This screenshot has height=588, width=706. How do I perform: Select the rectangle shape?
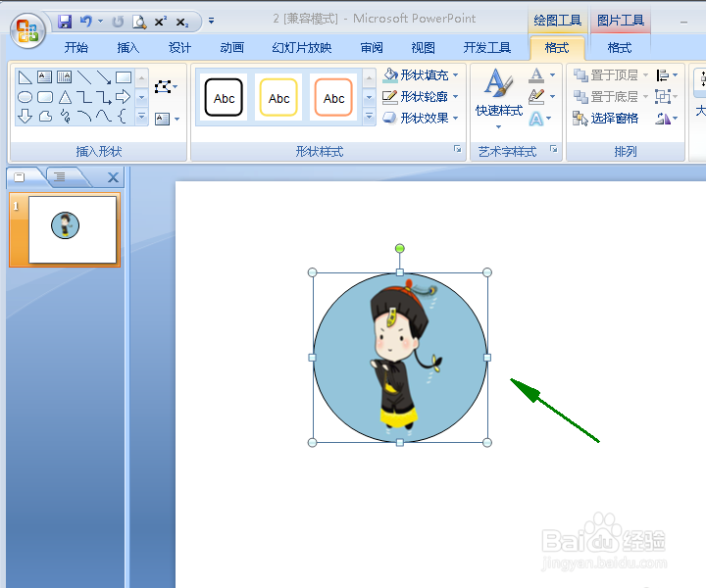(x=124, y=77)
